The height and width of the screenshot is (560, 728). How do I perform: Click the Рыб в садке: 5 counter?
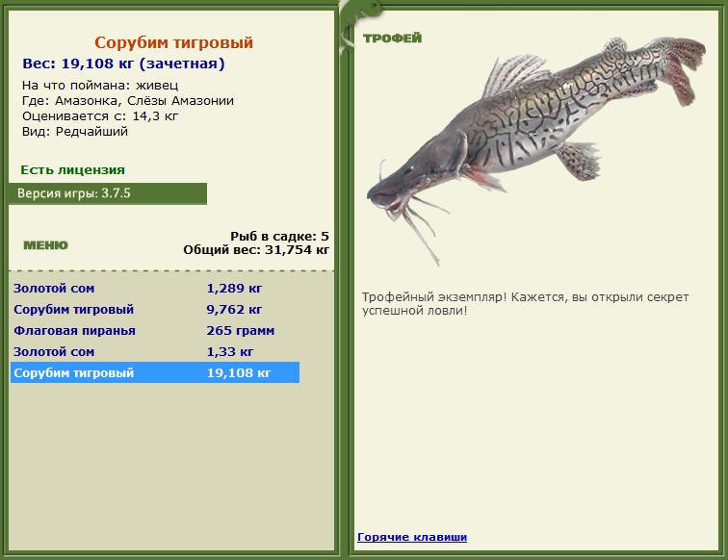[279, 236]
